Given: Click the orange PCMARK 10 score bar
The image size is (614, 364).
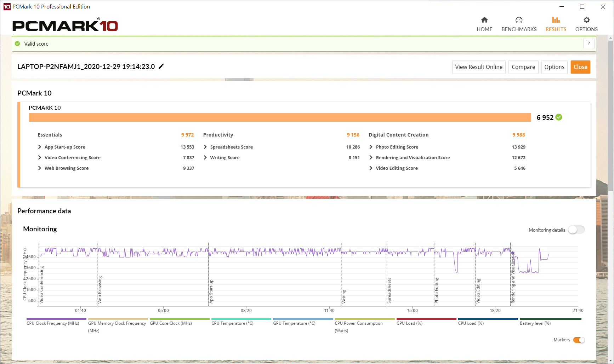Looking at the screenshot, I should coord(280,117).
